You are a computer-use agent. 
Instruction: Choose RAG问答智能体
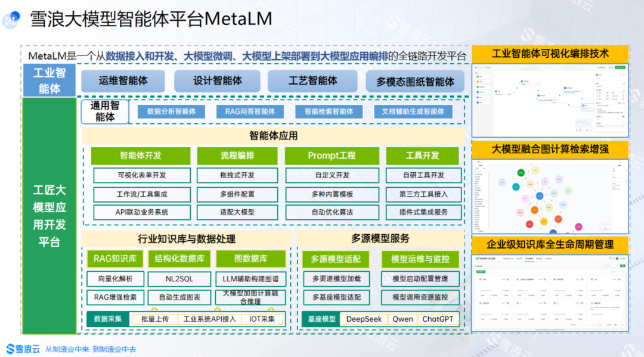click(x=250, y=111)
